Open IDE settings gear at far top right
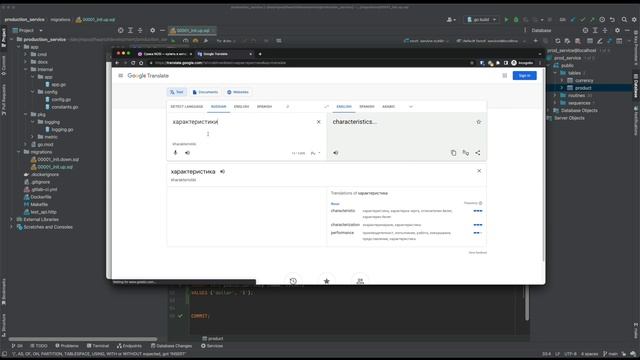This screenshot has width=640, height=360. click(x=634, y=20)
